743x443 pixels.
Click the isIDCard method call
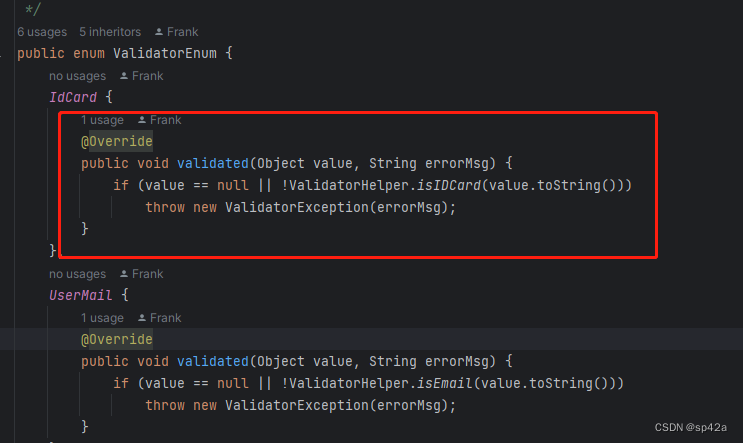click(449, 185)
